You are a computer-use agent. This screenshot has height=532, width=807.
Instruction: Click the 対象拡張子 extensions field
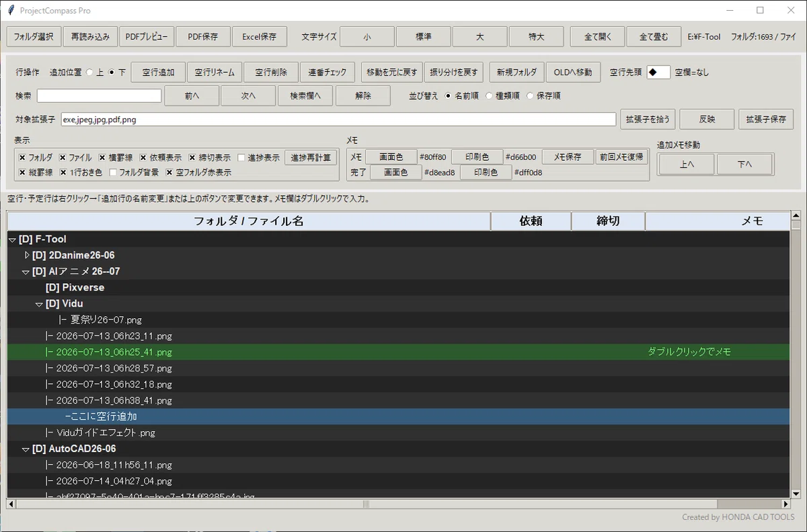338,120
